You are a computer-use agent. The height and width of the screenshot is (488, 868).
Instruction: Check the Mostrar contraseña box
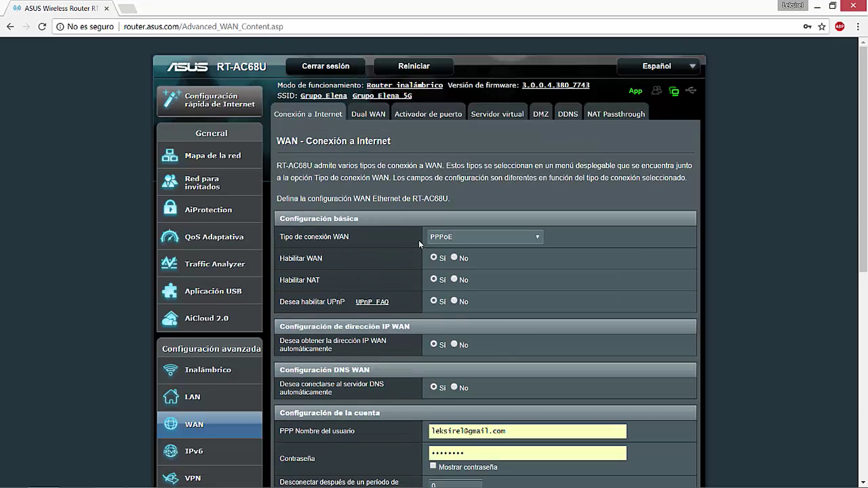pos(433,466)
